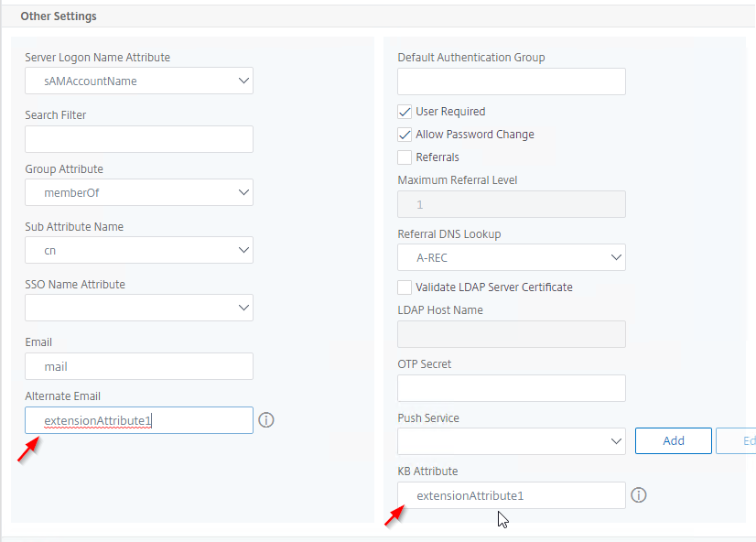The height and width of the screenshot is (542, 756).
Task: Open the Push Service dropdown
Action: tap(512, 441)
